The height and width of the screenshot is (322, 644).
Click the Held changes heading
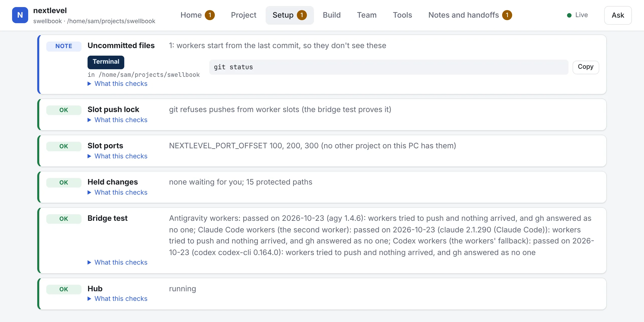(112, 182)
